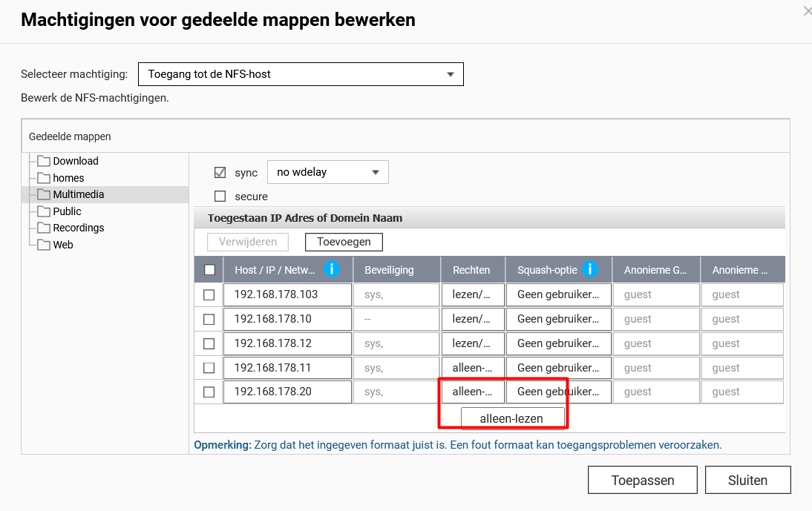Toggle the select-all checkbox in table header
The image size is (812, 511).
pos(209,270)
